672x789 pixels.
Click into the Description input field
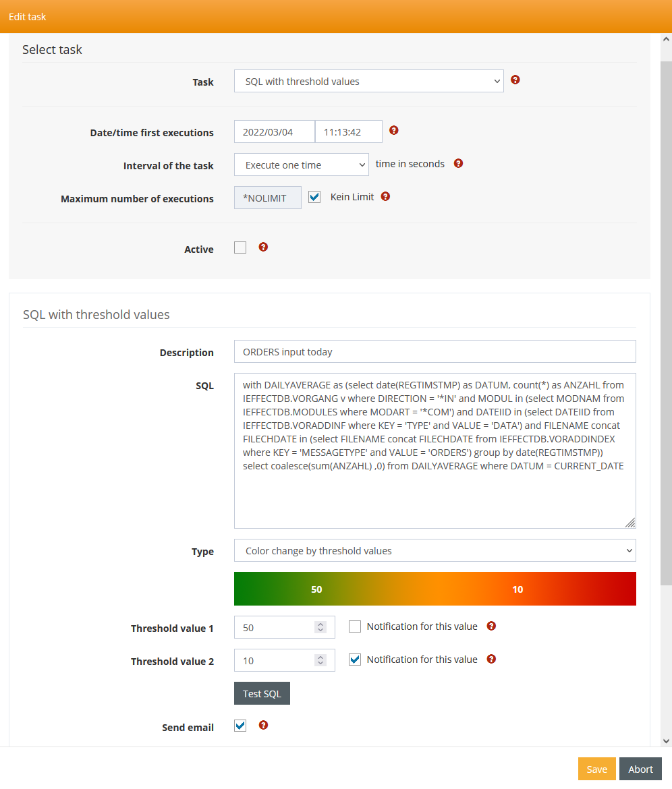435,352
